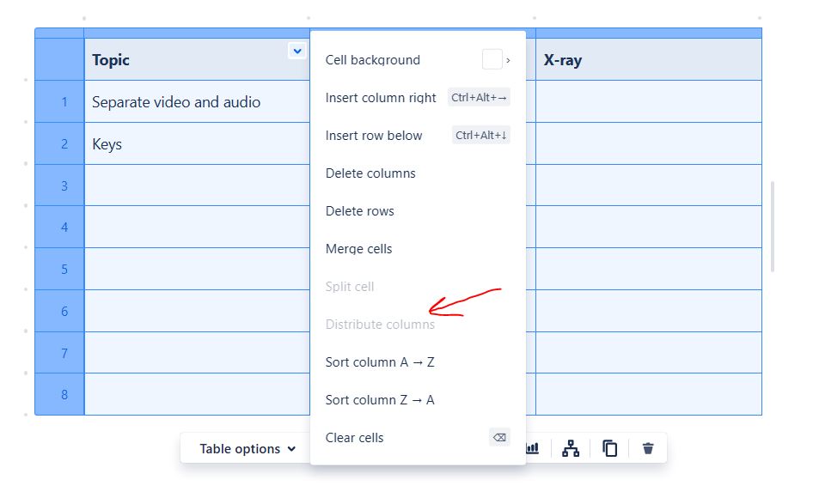Open the Cell background submenu arrow
Image resolution: width=813 pixels, height=504 pixels.
pos(506,59)
